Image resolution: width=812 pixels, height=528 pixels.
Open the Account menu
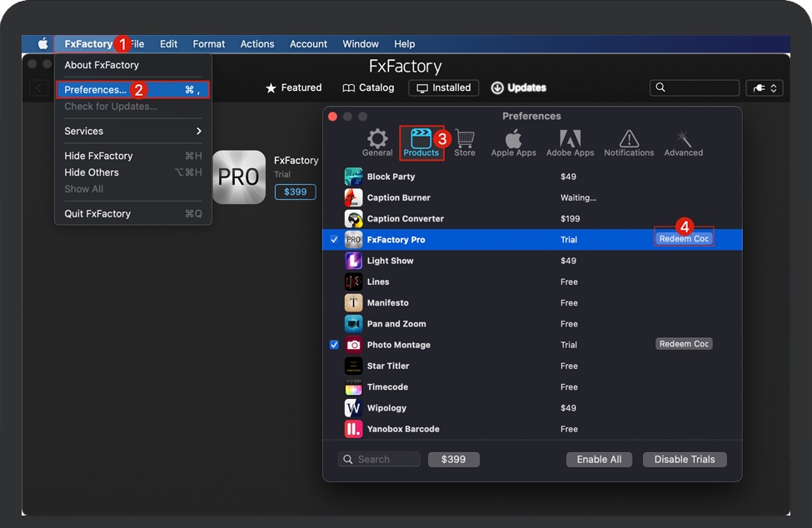308,44
